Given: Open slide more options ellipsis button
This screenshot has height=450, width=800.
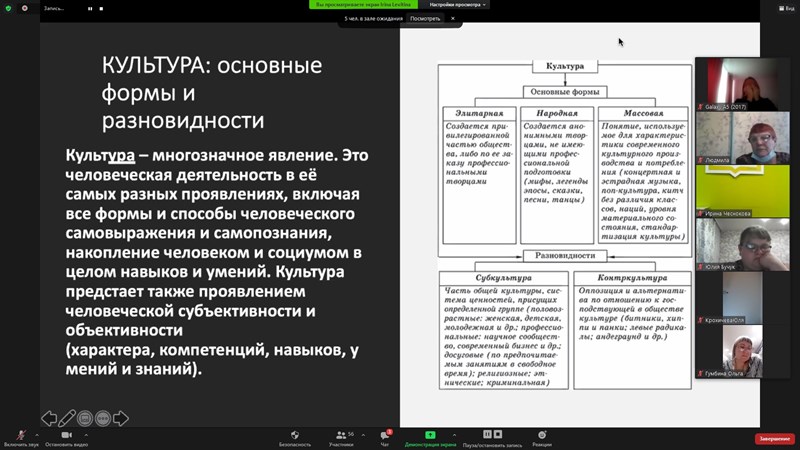Looking at the screenshot, I should click(103, 418).
